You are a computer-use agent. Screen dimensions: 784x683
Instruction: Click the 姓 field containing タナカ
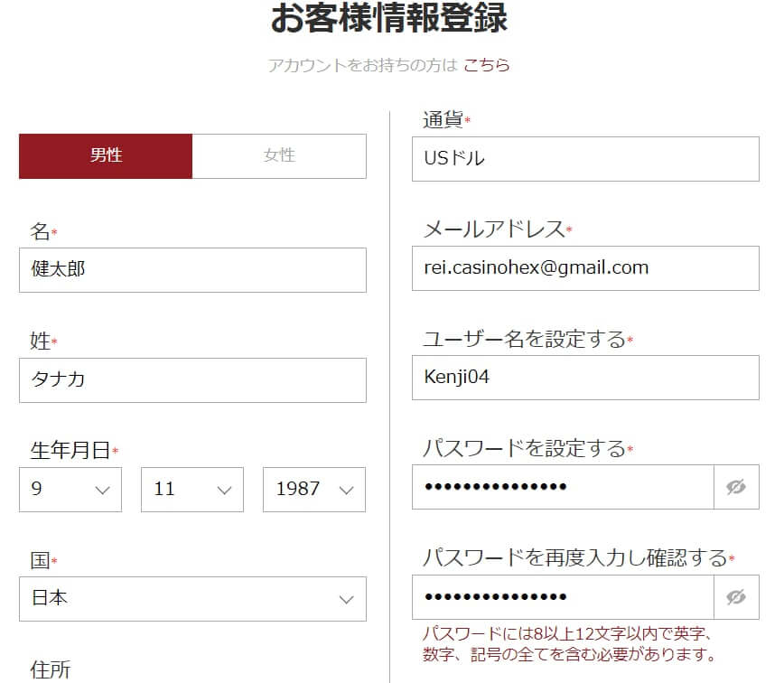(x=192, y=380)
